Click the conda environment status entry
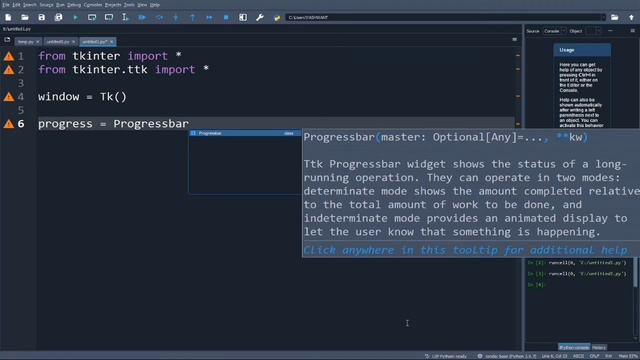This screenshot has height=360, width=640. 507,356
